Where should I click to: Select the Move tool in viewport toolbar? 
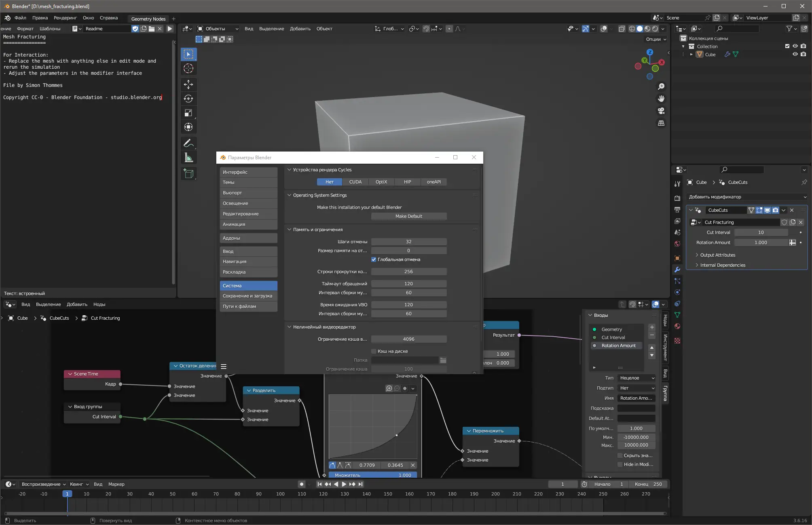pyautogui.click(x=188, y=84)
